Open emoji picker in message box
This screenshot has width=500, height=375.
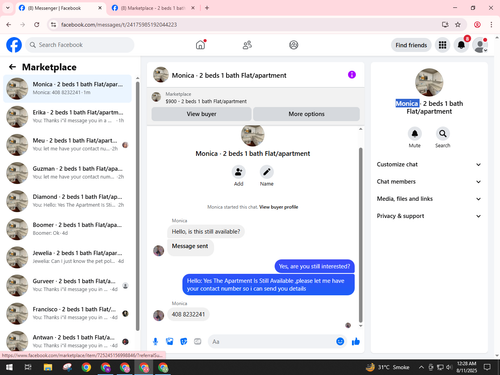tap(340, 341)
